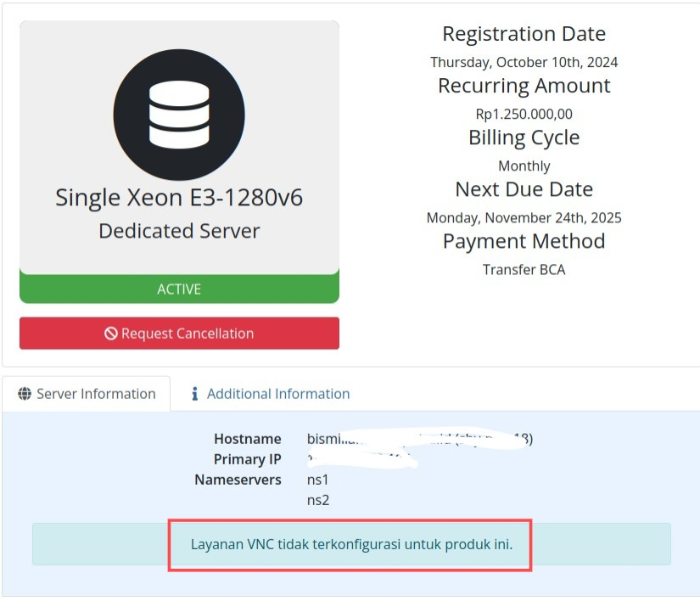Click the VNC not configured notice
This screenshot has height=601, width=700.
pos(351,544)
